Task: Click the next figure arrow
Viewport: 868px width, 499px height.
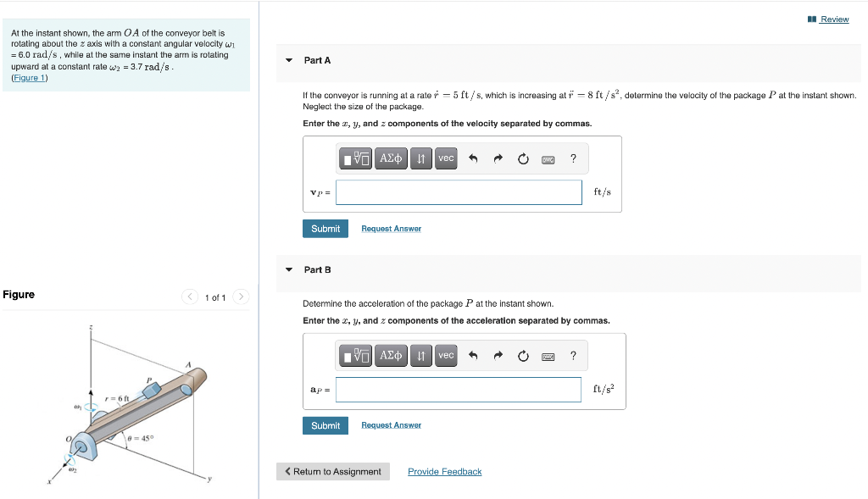Action: (x=240, y=297)
